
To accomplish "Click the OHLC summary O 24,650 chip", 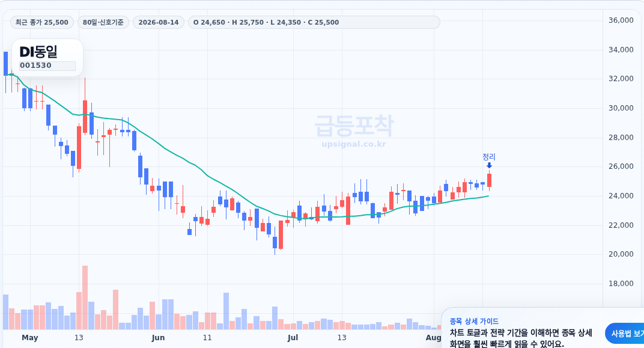I will (x=314, y=22).
